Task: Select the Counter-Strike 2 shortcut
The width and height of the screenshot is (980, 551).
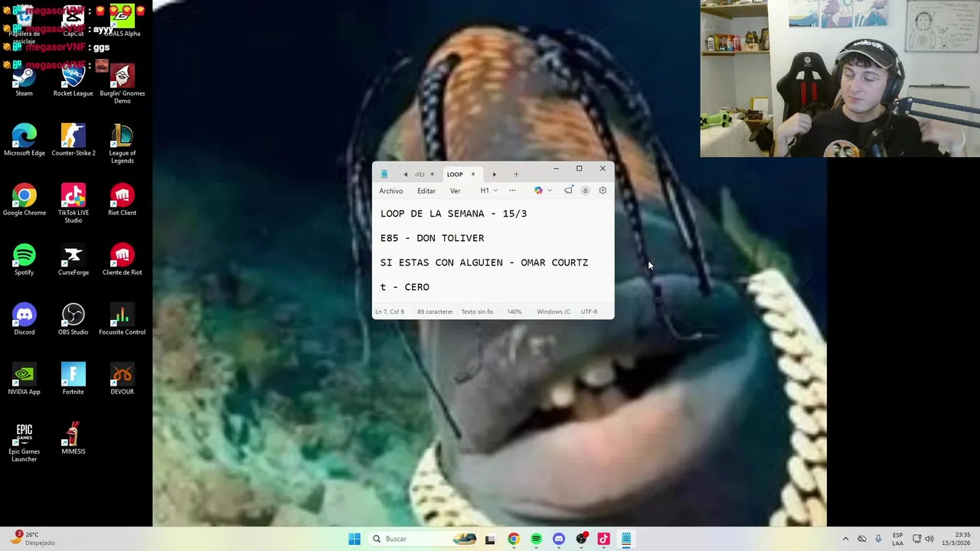Action: coord(73,140)
